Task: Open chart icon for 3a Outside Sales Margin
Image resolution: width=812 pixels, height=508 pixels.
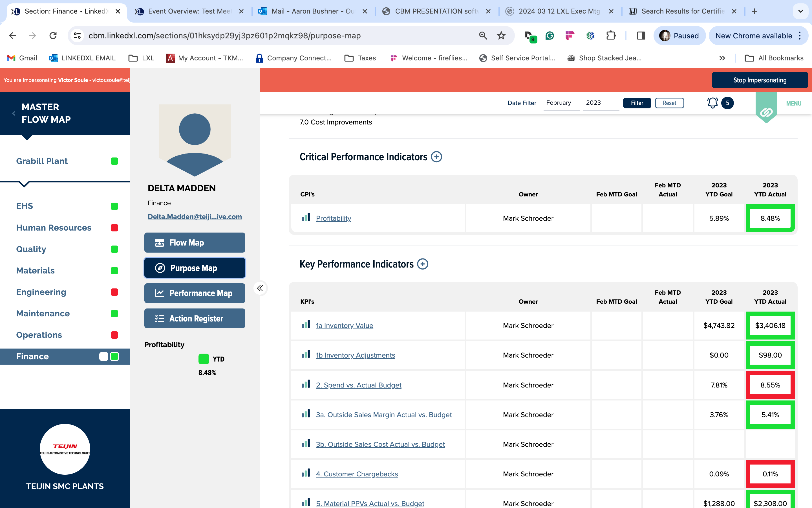Action: point(306,413)
